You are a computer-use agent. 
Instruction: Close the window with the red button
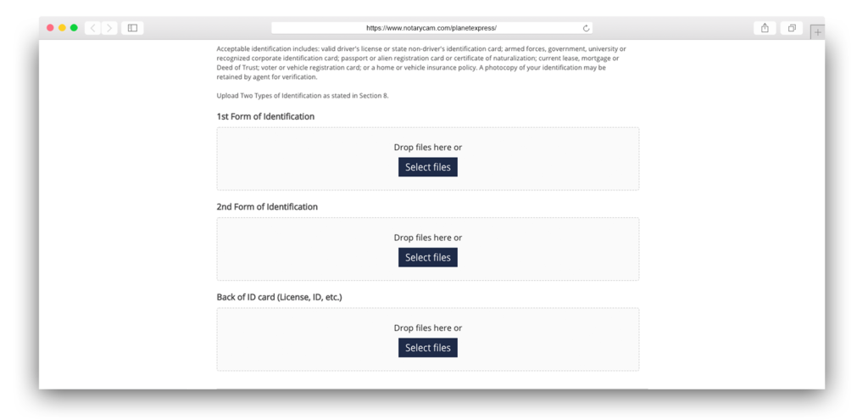[50, 28]
